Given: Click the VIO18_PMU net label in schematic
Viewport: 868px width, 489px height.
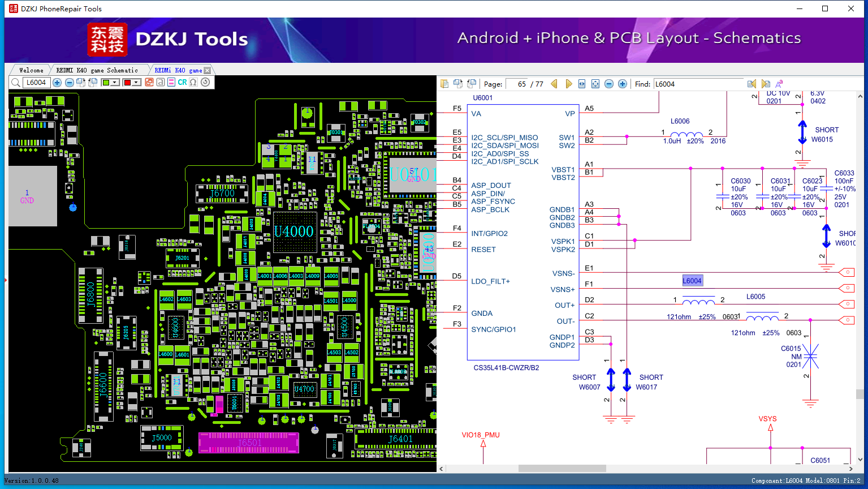Looking at the screenshot, I should coord(481,435).
